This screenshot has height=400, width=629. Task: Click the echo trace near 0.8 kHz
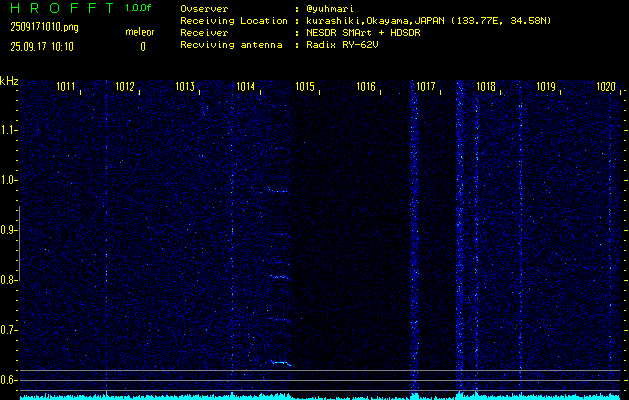pos(280,276)
